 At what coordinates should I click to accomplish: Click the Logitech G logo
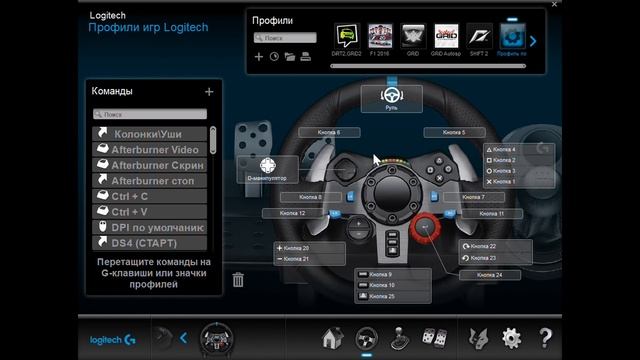tap(113, 340)
